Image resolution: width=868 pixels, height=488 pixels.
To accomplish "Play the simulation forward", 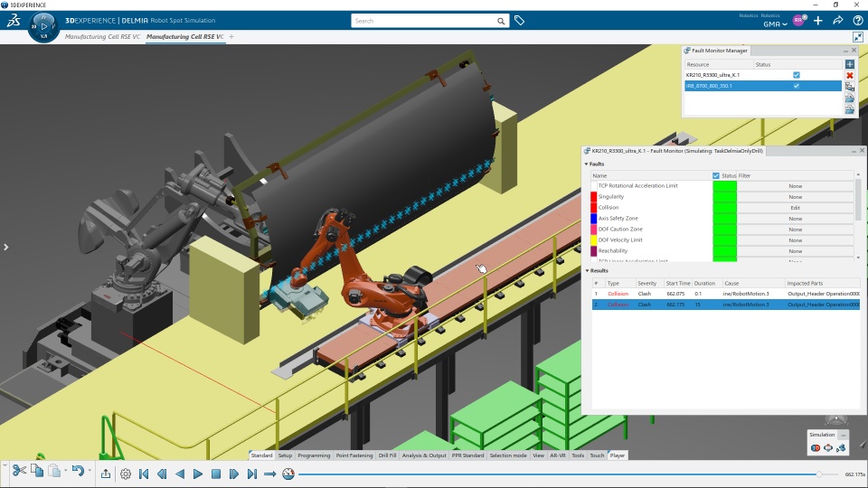I will (198, 474).
